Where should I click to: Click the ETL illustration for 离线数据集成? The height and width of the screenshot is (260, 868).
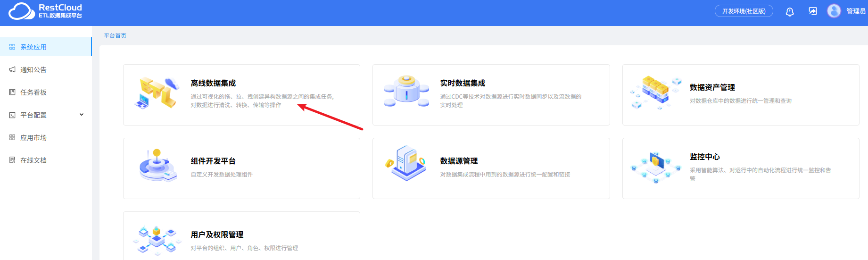[157, 93]
